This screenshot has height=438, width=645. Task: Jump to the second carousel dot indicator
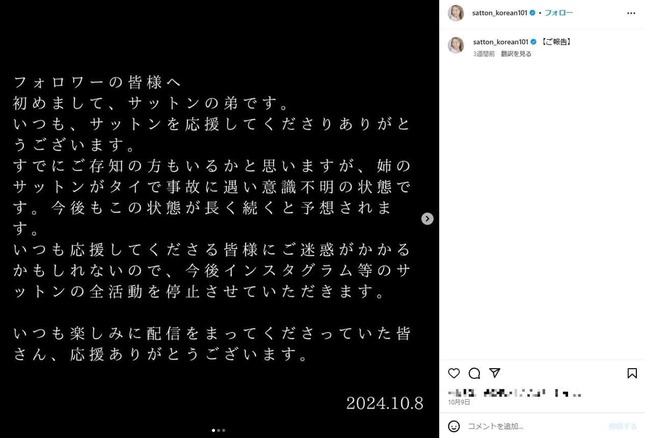click(218, 430)
